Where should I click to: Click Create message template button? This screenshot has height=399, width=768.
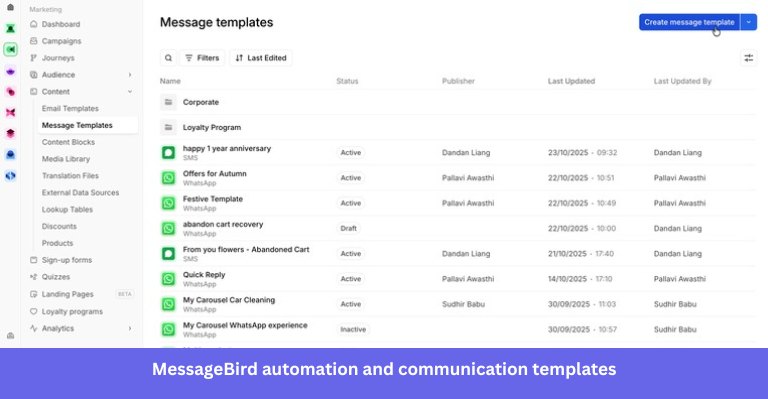click(x=689, y=22)
